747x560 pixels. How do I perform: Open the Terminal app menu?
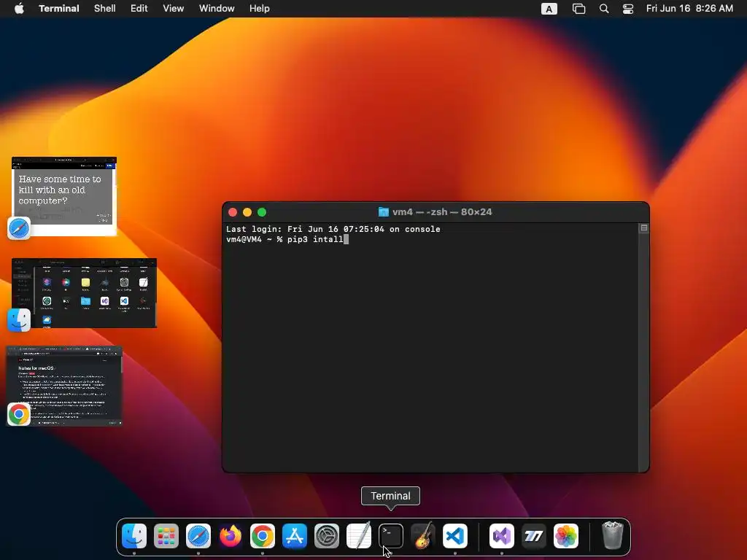tap(59, 8)
